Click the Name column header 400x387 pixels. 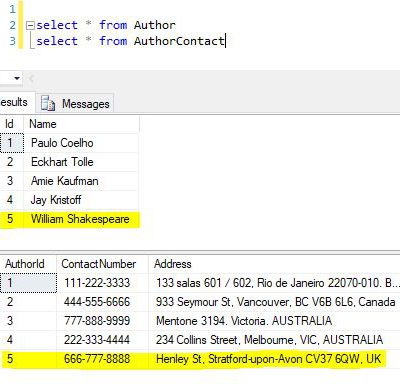pyautogui.click(x=81, y=124)
